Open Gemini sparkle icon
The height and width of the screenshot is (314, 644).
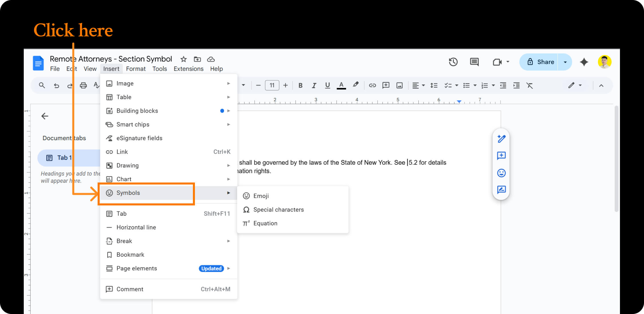click(x=584, y=62)
